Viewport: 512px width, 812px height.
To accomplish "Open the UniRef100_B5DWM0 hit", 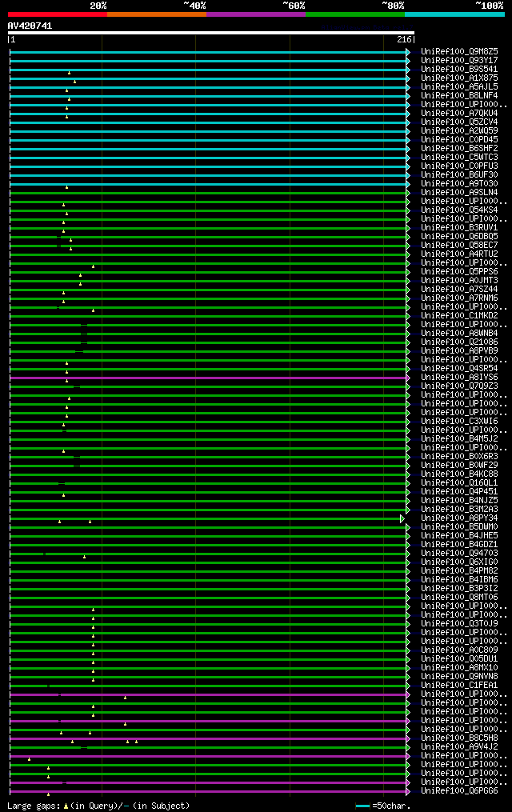I will (x=459, y=527).
